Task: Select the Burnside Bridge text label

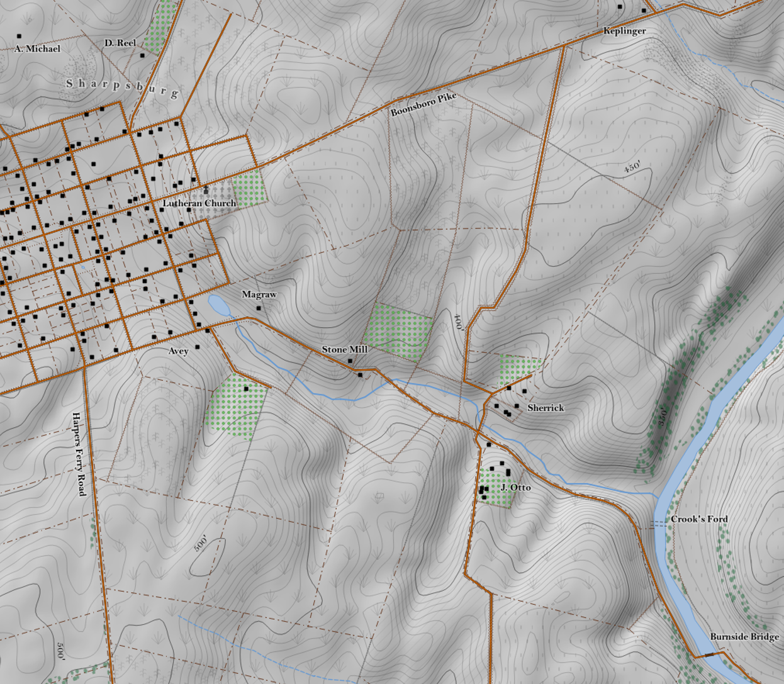Action: tap(744, 637)
